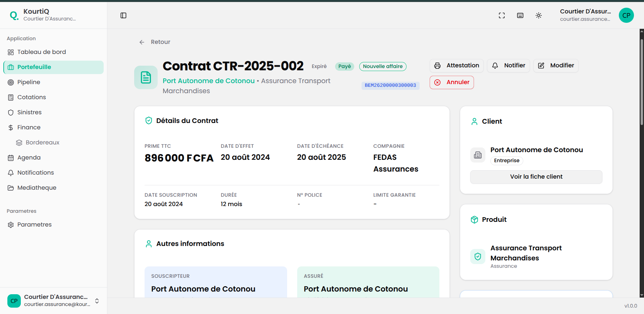Click the Bordereaux icon under Finance

point(19,142)
